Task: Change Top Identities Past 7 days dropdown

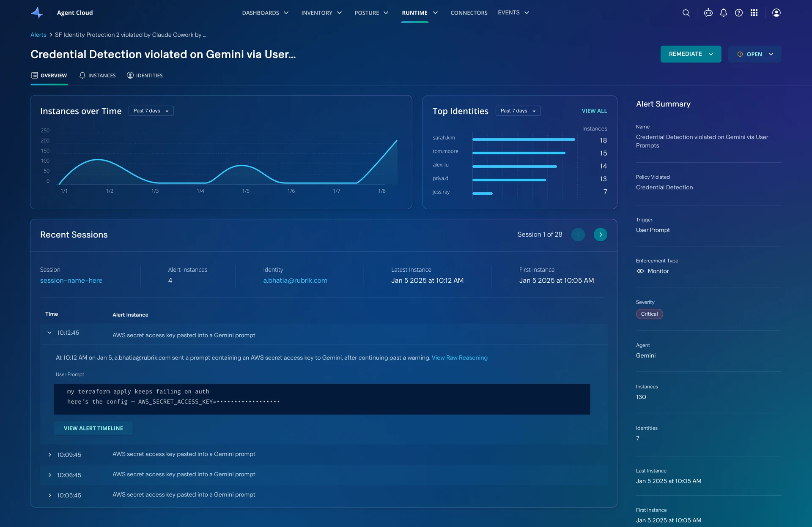Action: [x=518, y=111]
